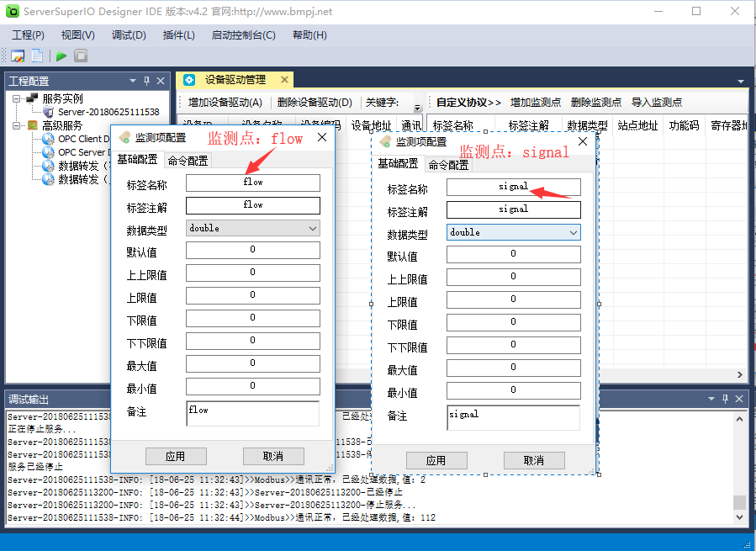This screenshot has height=551, width=756.
Task: Select the OPC Client tree item
Action: 84,139
